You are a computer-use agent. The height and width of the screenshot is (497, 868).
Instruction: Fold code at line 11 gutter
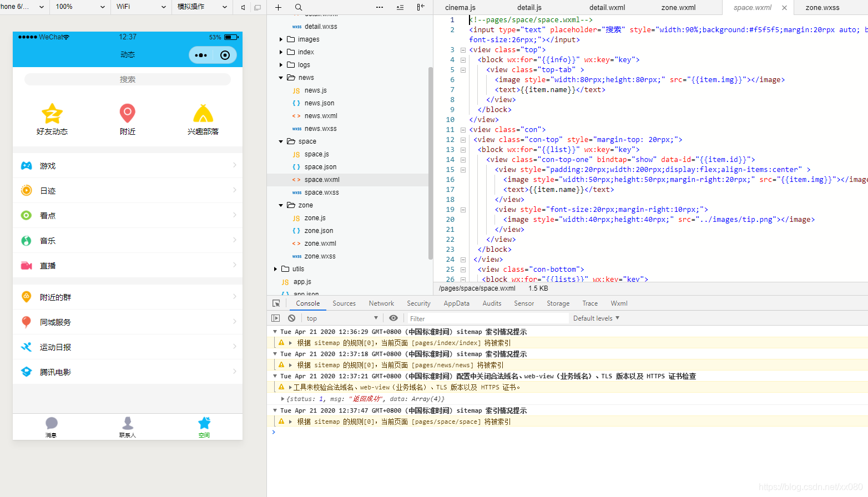tap(463, 130)
